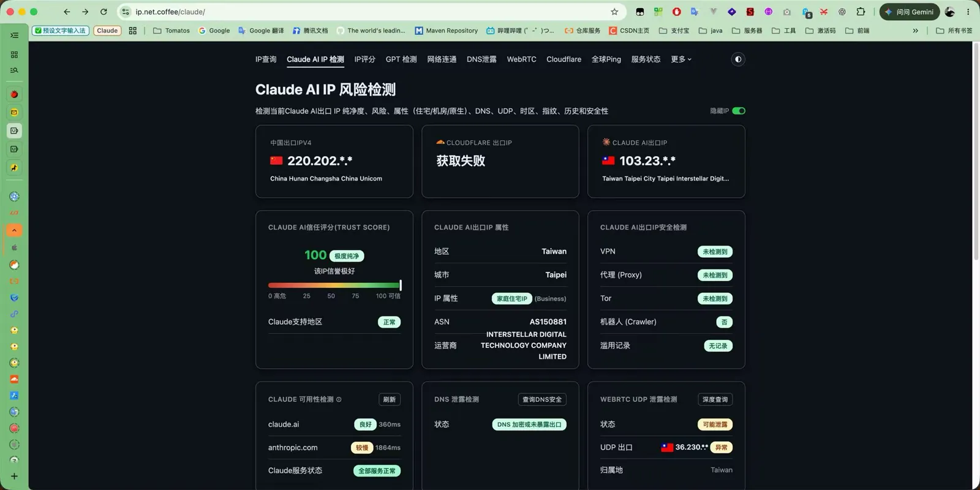Click the site info icon in address bar
980x490 pixels.
coord(126,12)
